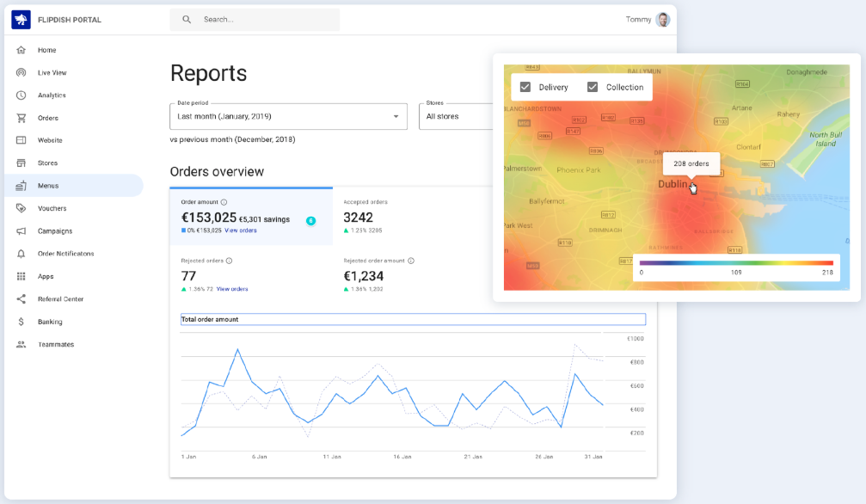Expand the Date period dropdown

click(288, 117)
